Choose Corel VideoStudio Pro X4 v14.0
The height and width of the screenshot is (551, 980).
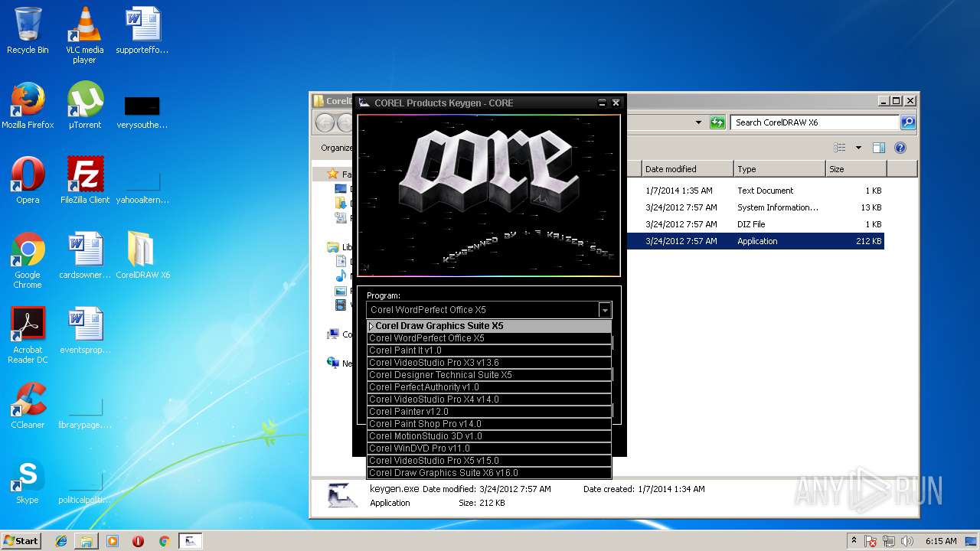click(489, 399)
